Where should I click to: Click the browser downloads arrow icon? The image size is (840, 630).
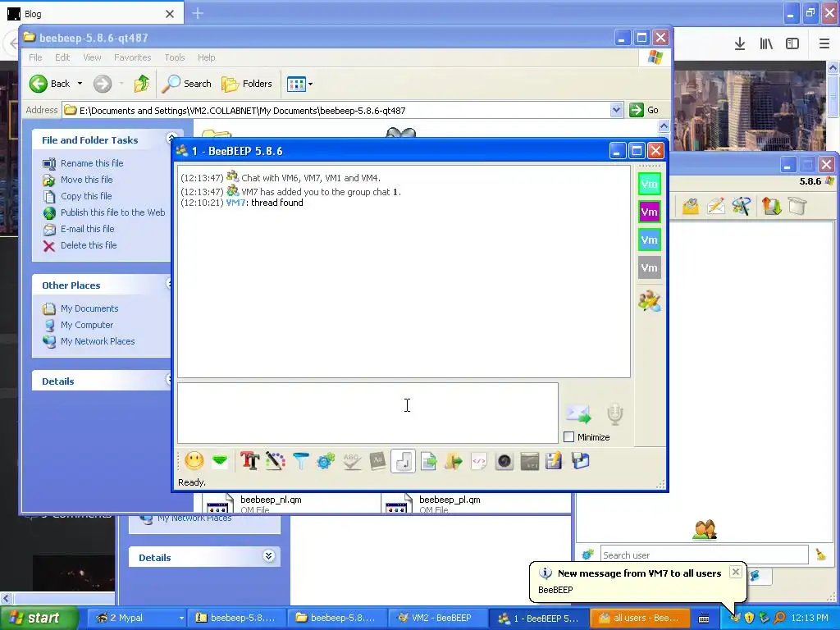[x=740, y=44]
